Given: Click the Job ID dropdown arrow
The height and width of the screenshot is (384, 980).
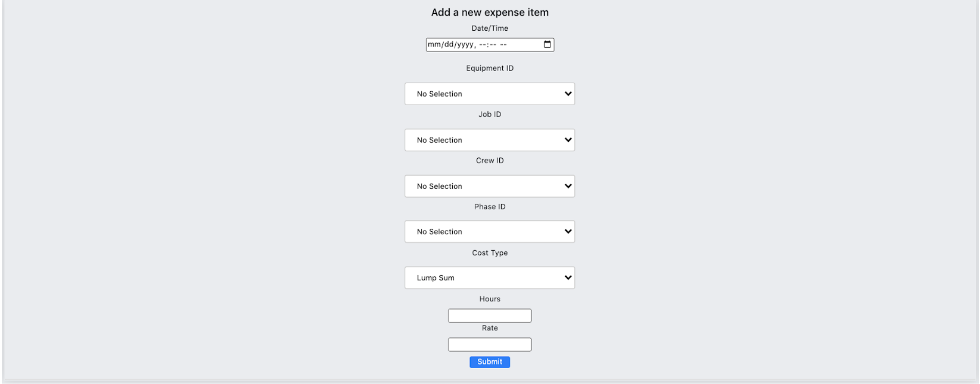Looking at the screenshot, I should tap(567, 139).
